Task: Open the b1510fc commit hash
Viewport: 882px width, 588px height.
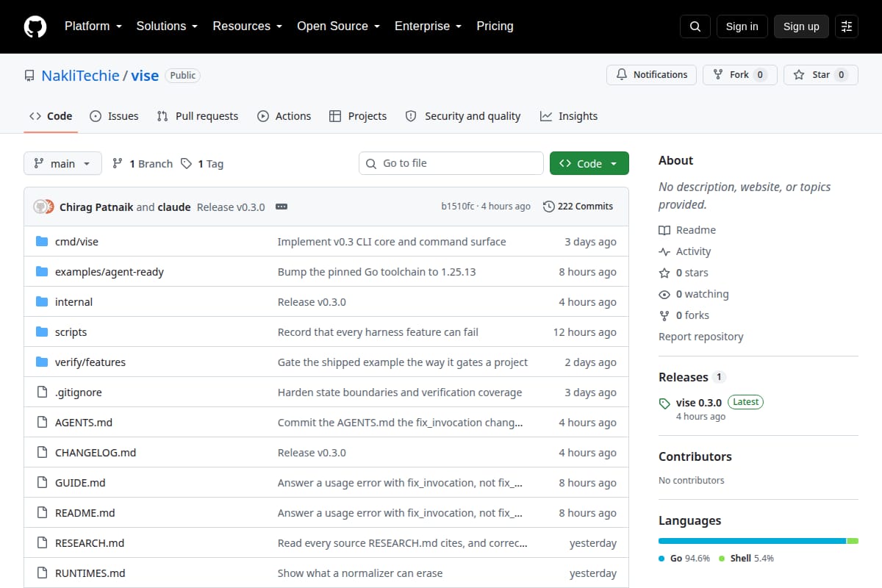Action: (x=458, y=207)
